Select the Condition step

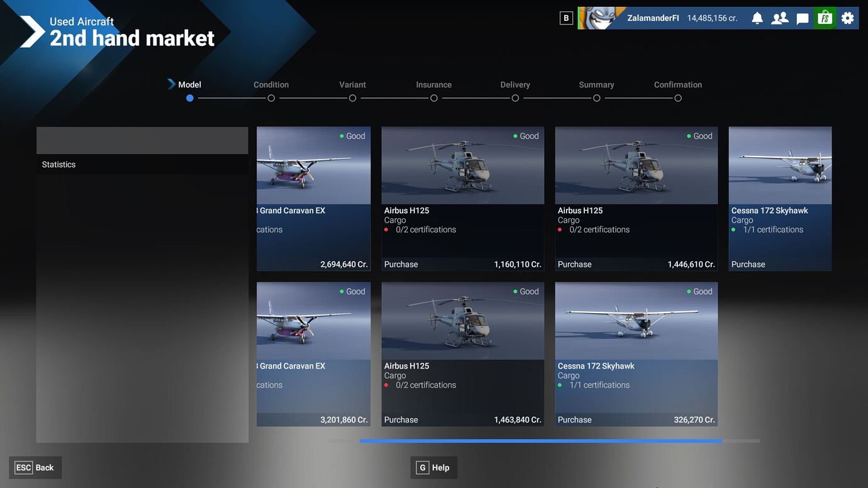(x=271, y=84)
